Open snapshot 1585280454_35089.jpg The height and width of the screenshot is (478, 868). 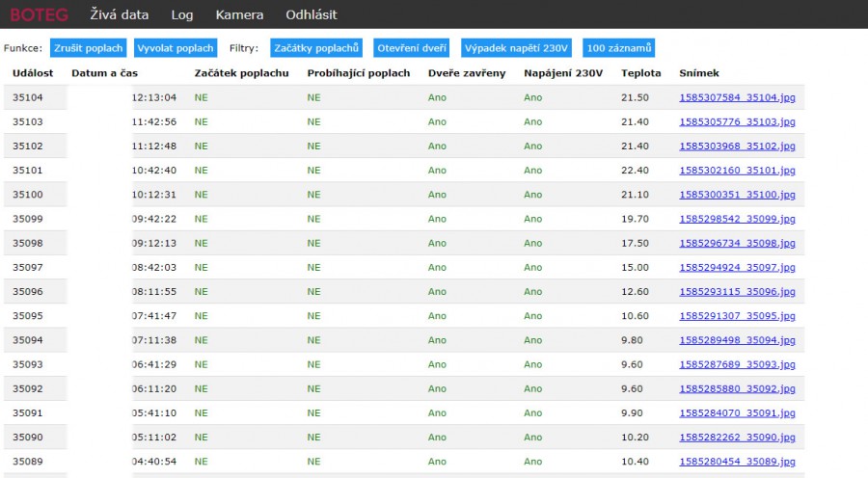pyautogui.click(x=737, y=462)
